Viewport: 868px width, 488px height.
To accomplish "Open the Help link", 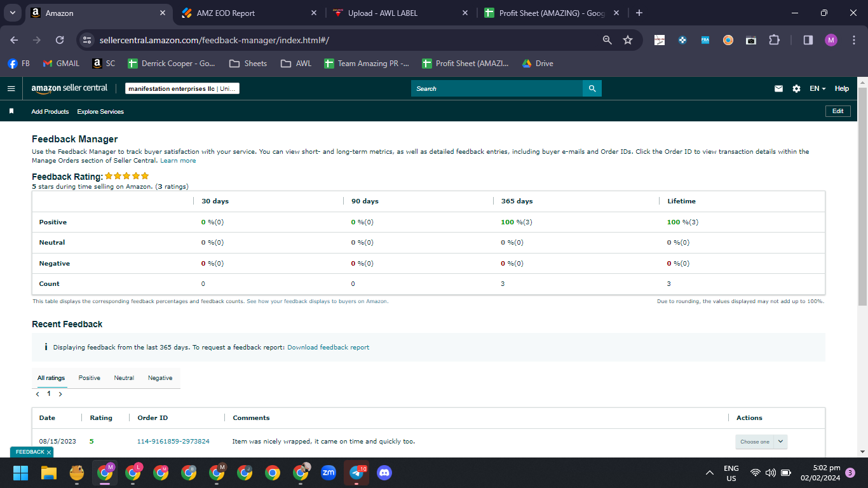I will coord(841,89).
